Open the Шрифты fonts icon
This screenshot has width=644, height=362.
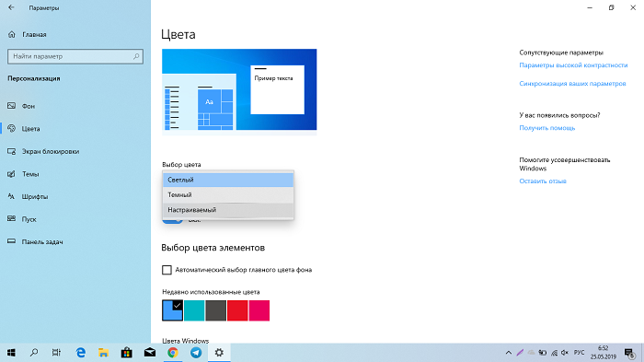click(11, 196)
